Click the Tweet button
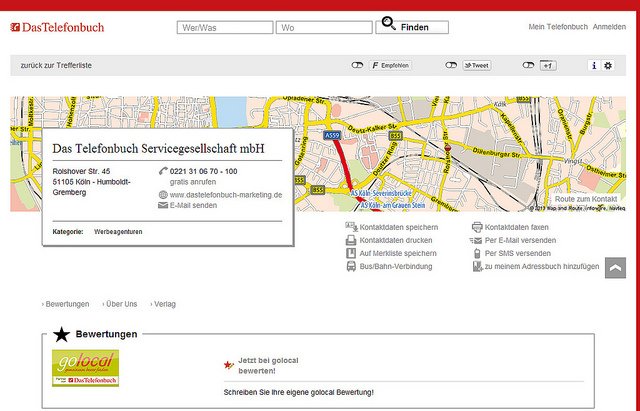This screenshot has width=640, height=411. 477,65
